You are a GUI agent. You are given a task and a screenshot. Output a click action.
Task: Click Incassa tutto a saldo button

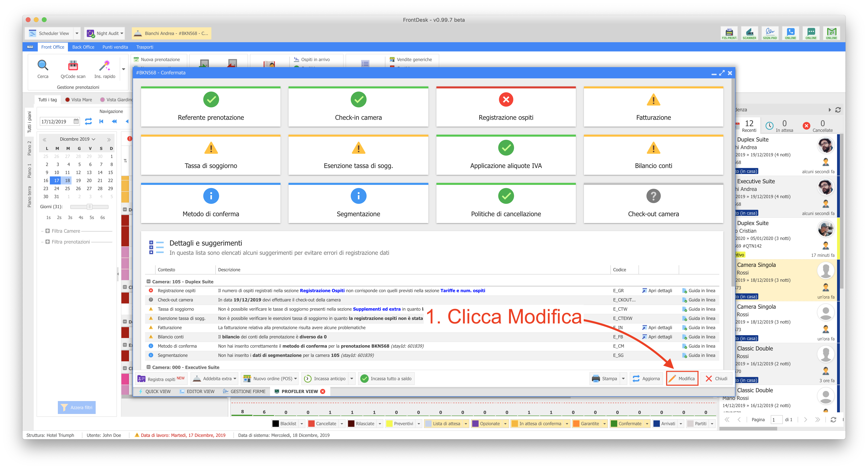click(386, 379)
